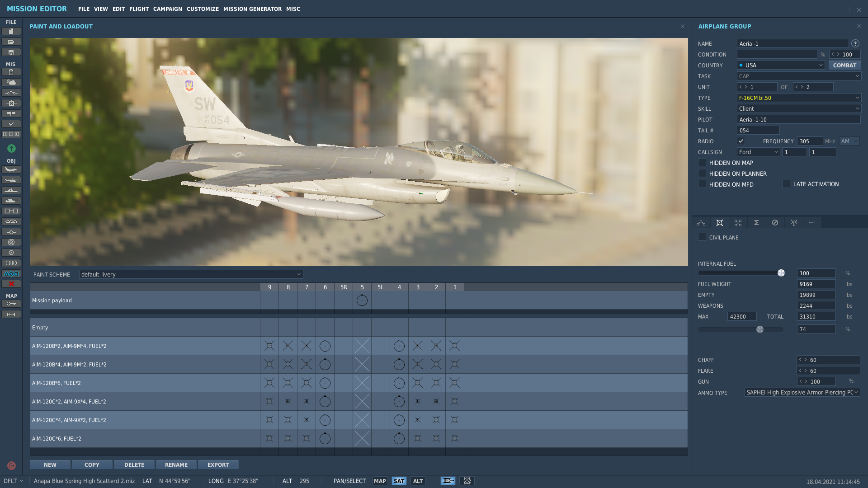
Task: Open the failures tab circle-slash icon
Action: pos(775,222)
